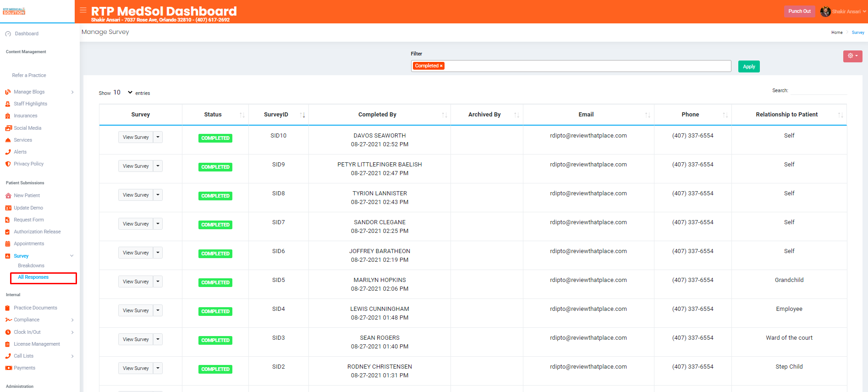Click the user avatar picture
This screenshot has height=392, width=868.
click(825, 11)
